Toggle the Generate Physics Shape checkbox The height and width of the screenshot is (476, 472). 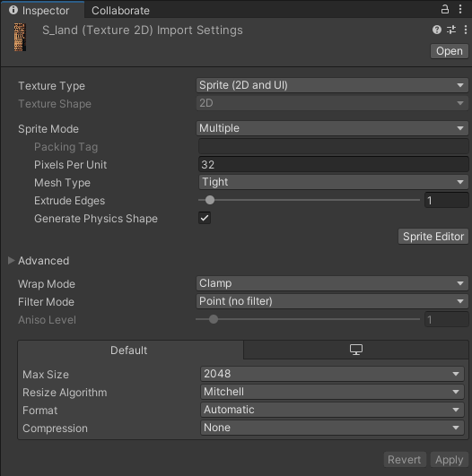click(x=205, y=218)
